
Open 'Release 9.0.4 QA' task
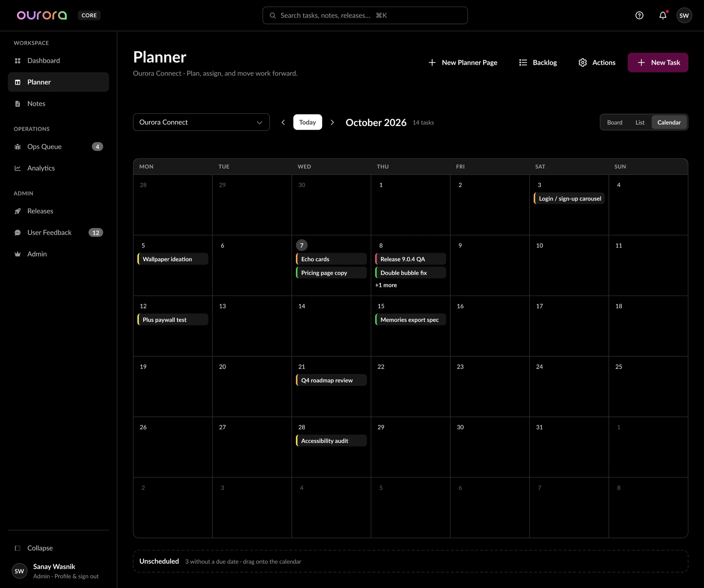[x=410, y=259]
